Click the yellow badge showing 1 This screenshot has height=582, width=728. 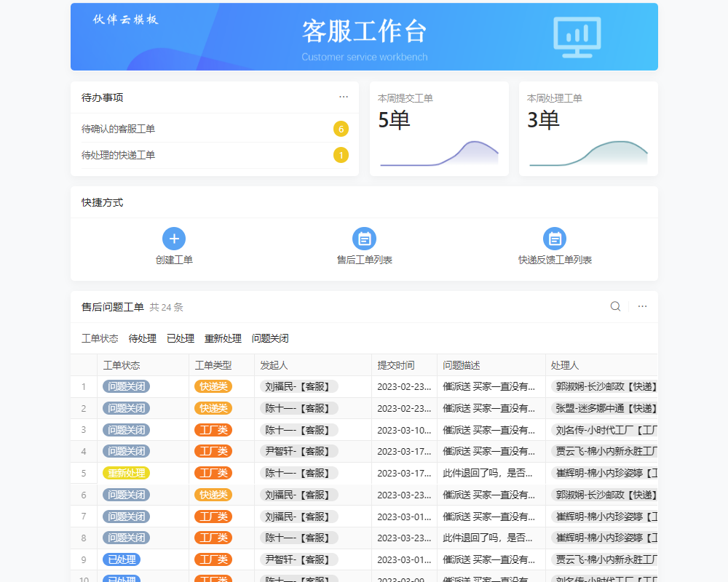point(341,155)
